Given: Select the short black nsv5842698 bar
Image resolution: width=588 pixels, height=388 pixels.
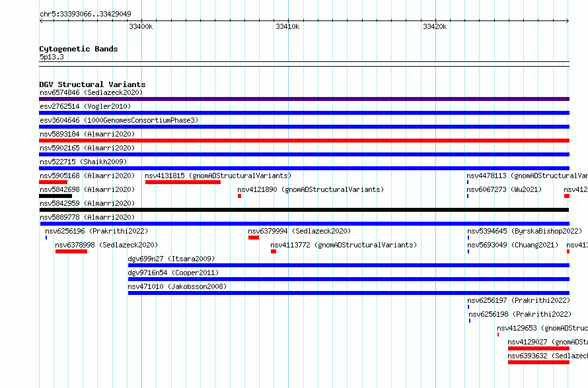Looking at the screenshot, I should tap(55, 196).
